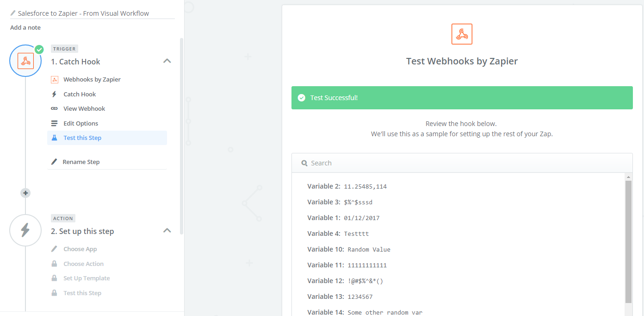Screen dimensions: 644x316
Task: Click the checkmark icon in Test Successful banner
Action: [x=302, y=98]
